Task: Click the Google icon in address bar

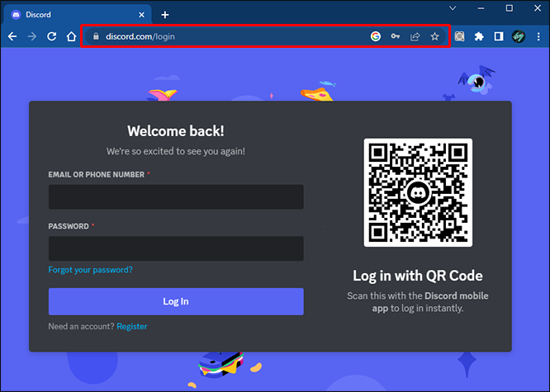Action: [x=376, y=36]
